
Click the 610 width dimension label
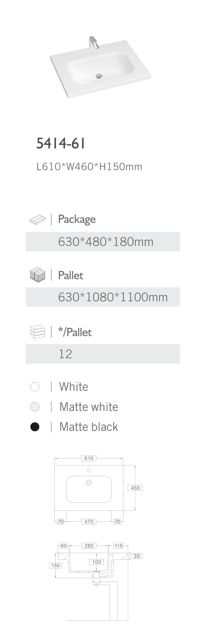(89, 458)
